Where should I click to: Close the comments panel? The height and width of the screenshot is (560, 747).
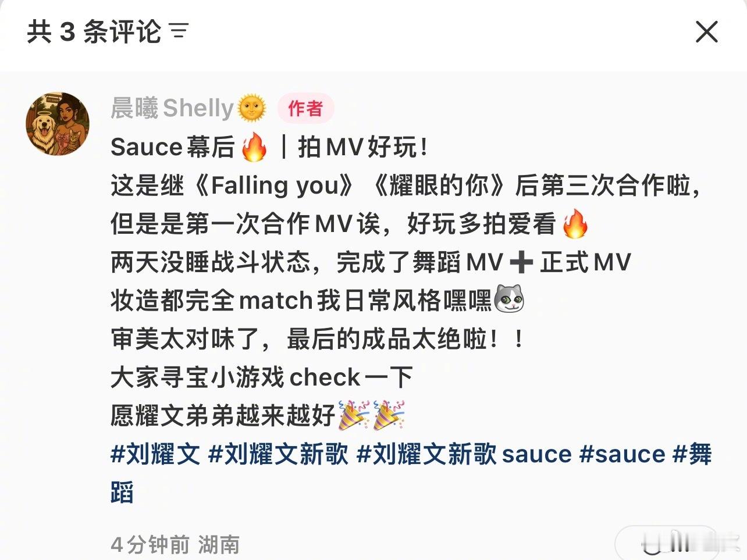point(707,31)
